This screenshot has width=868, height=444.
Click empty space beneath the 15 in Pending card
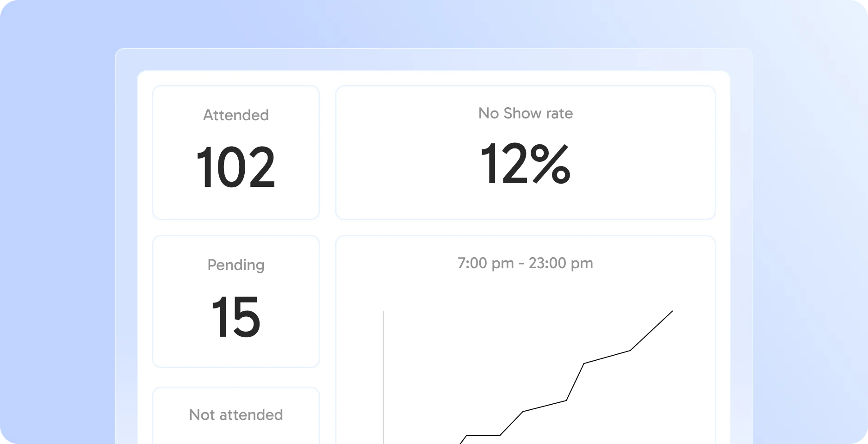(236, 355)
